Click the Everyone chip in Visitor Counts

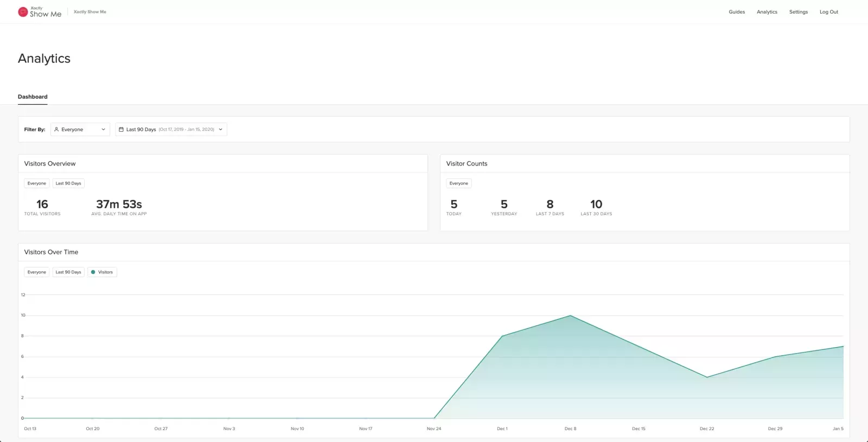[458, 183]
